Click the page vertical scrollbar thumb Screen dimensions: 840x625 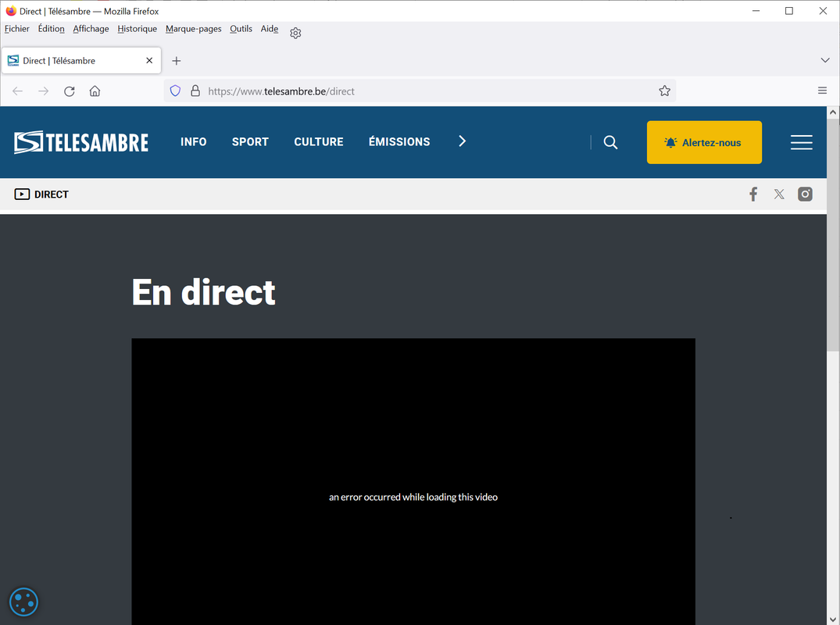[x=832, y=235]
